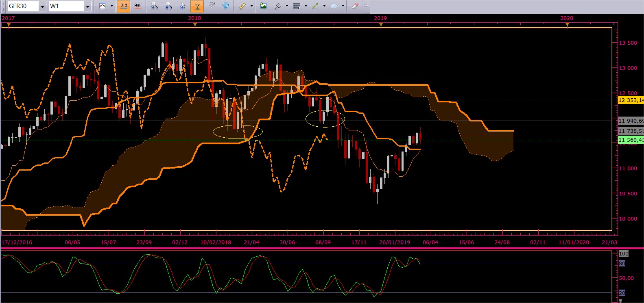Viewport: 644px width, 303px height.
Task: Click the 2017 year marker triangle
Action: click(x=9, y=25)
